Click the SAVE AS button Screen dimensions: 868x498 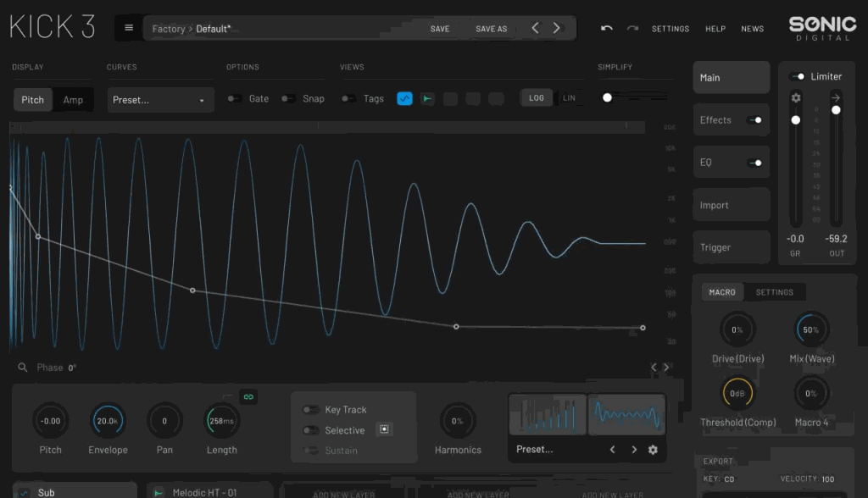point(492,29)
